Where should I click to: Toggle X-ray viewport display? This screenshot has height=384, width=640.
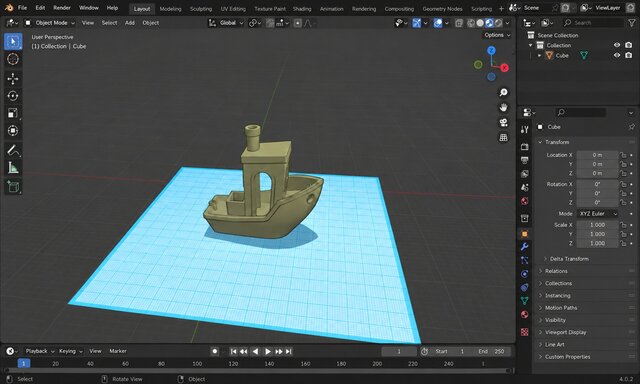coord(459,23)
